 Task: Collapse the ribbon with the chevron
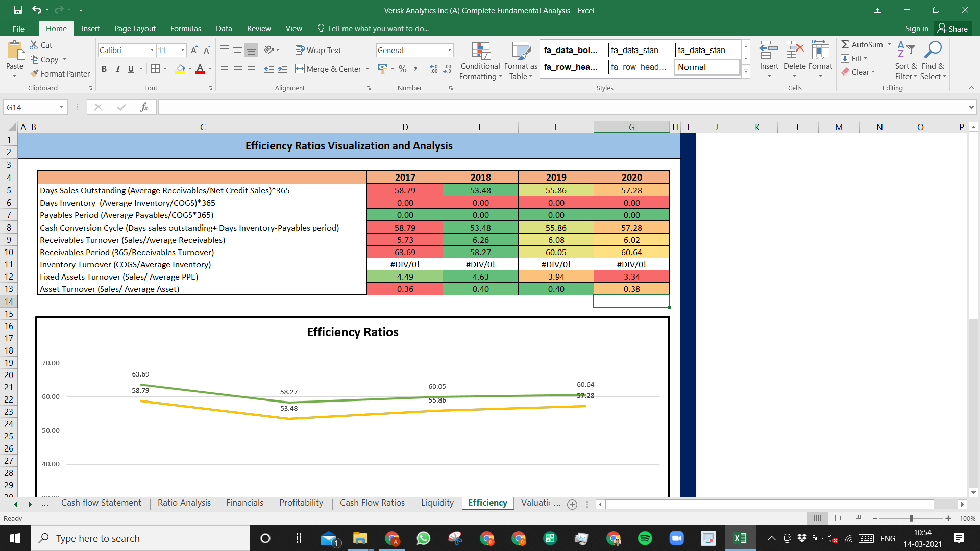tap(971, 88)
